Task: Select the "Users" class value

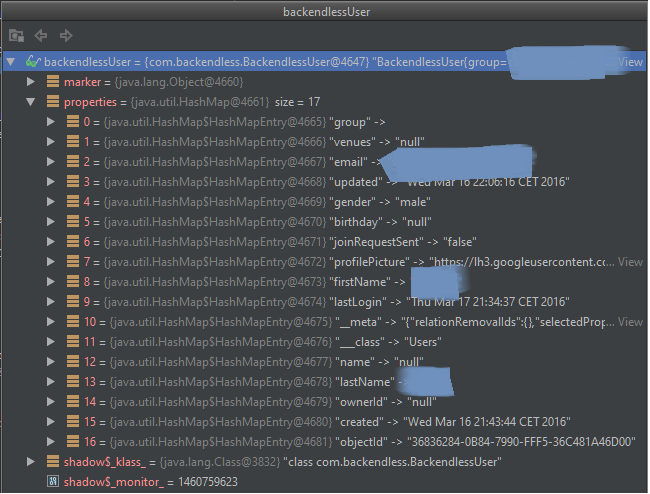Action: pyautogui.click(x=423, y=342)
